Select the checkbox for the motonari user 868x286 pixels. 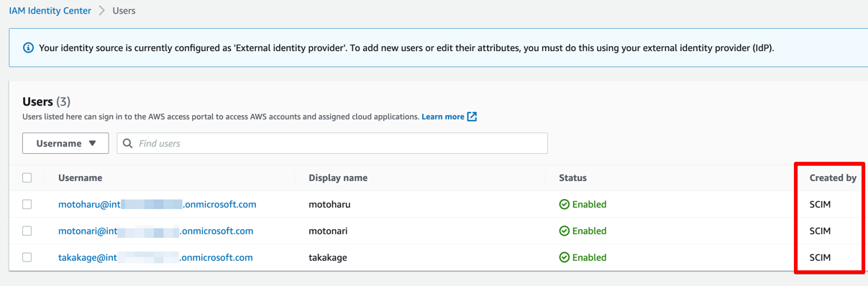pyautogui.click(x=27, y=231)
